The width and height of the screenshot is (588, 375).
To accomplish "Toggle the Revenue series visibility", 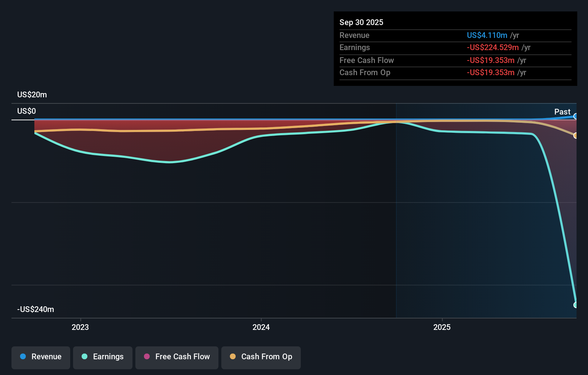I will click(x=40, y=357).
